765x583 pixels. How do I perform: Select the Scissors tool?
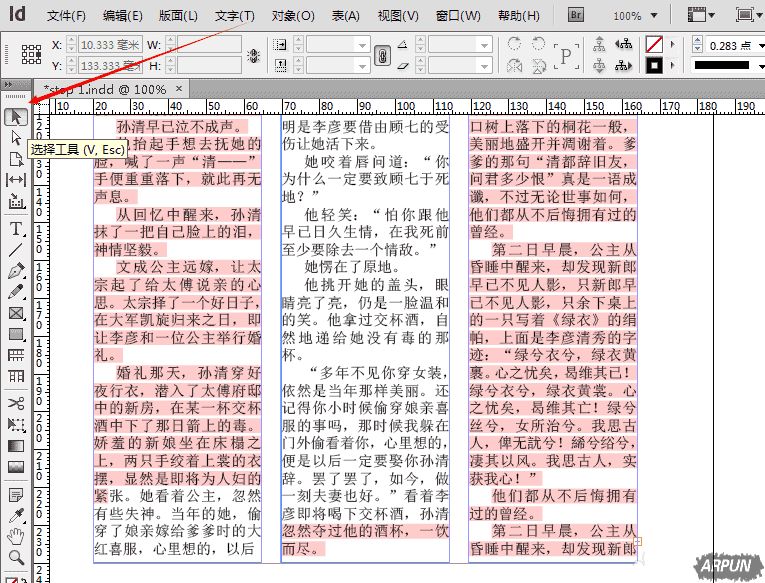(16, 403)
